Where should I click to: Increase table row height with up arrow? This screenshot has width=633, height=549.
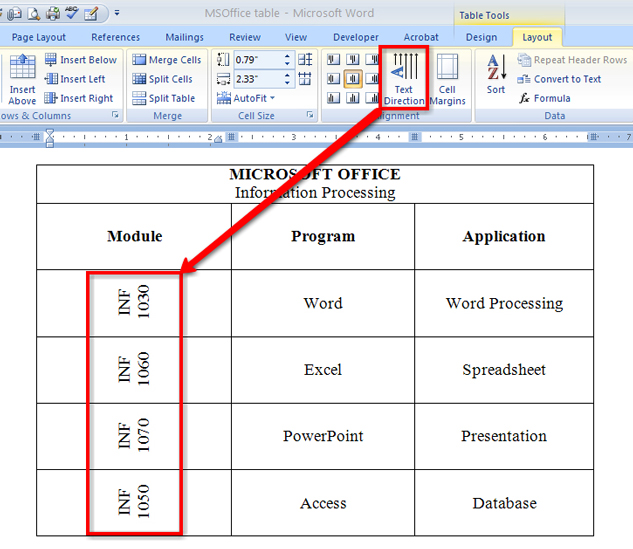pyautogui.click(x=287, y=56)
